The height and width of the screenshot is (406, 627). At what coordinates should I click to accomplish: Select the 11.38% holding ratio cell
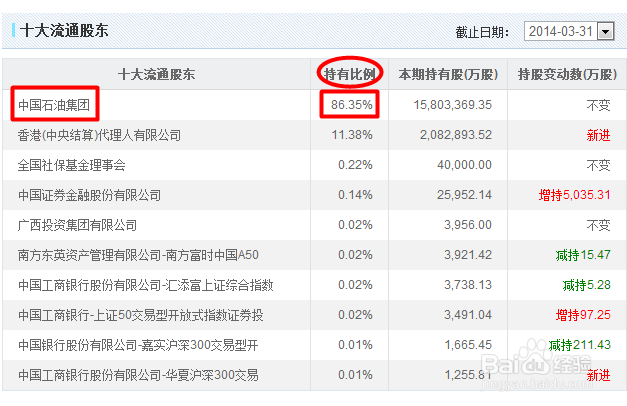point(352,135)
